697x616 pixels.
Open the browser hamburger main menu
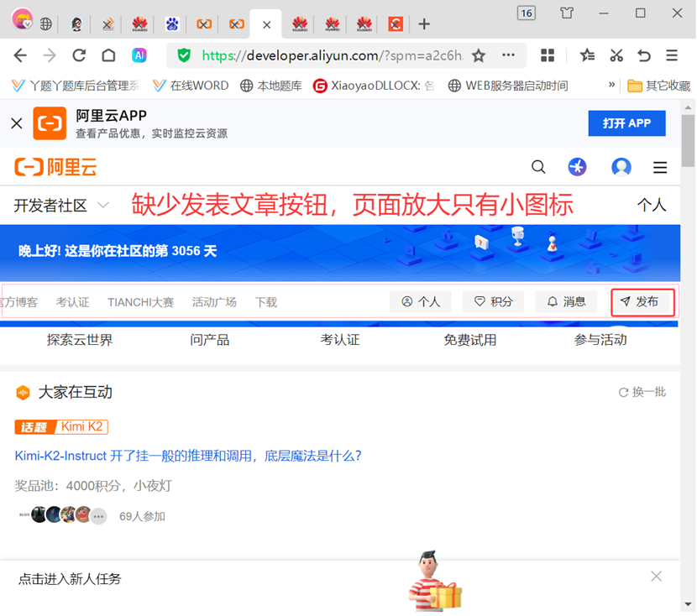[x=672, y=55]
